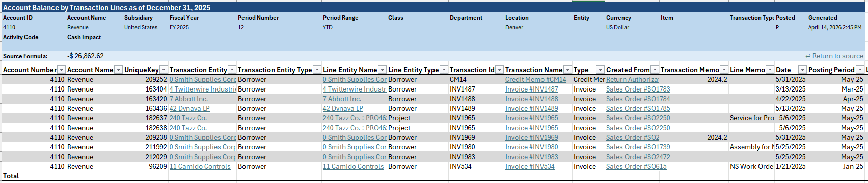Image resolution: width=868 pixels, height=183 pixels.
Task: Open the Transaction Id filter dropdown
Action: 499,70
